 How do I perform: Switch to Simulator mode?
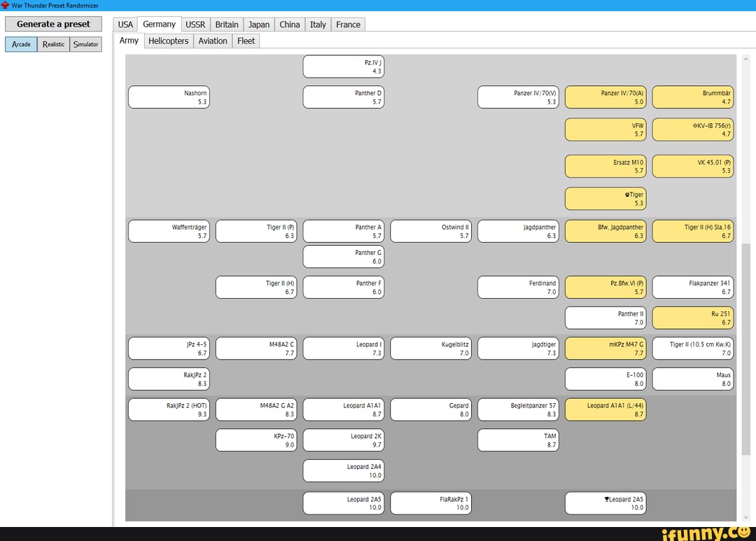pyautogui.click(x=85, y=44)
